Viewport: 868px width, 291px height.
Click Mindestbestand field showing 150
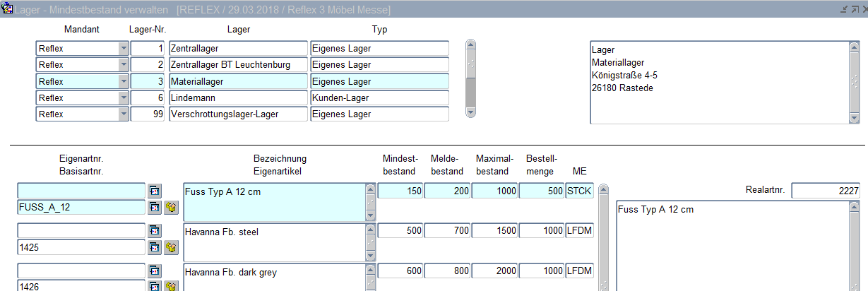pyautogui.click(x=399, y=191)
